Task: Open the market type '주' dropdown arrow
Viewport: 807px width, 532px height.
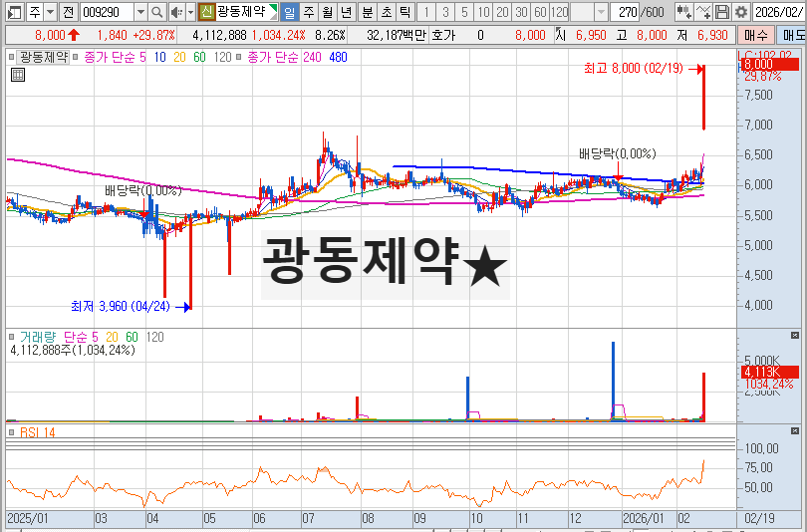Action: tap(51, 12)
